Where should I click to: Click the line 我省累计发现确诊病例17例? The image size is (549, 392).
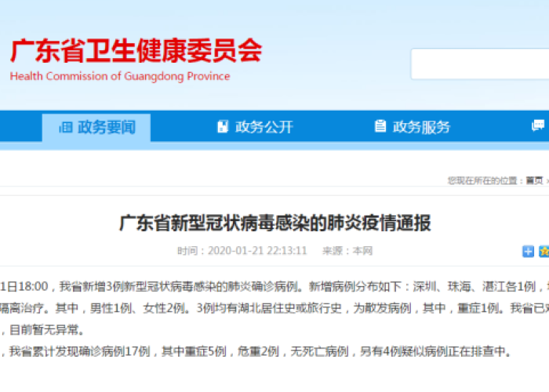pyautogui.click(x=256, y=351)
